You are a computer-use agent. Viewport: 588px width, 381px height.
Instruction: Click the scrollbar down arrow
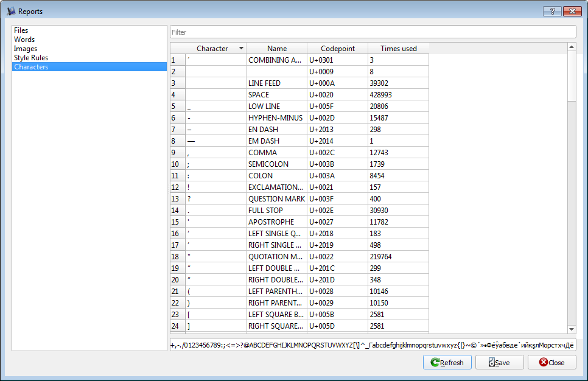click(x=572, y=329)
